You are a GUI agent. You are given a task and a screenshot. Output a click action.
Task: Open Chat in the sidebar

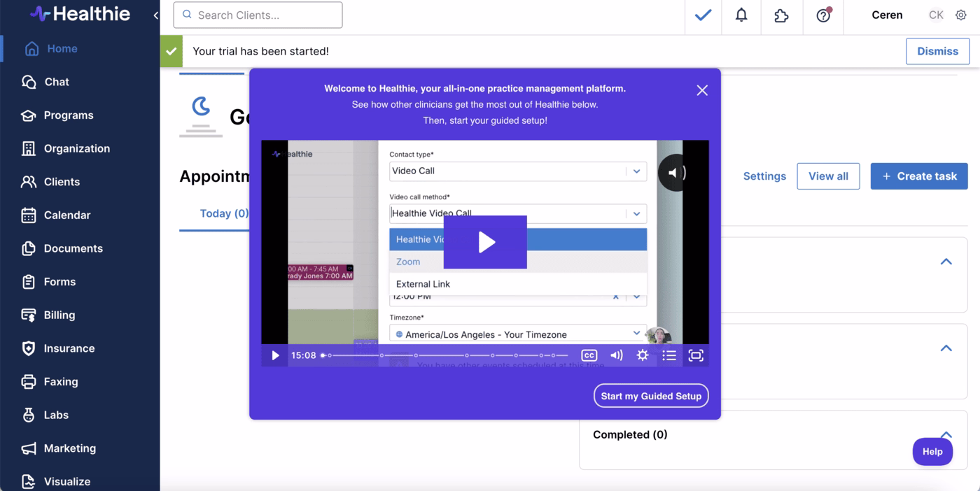coord(57,82)
